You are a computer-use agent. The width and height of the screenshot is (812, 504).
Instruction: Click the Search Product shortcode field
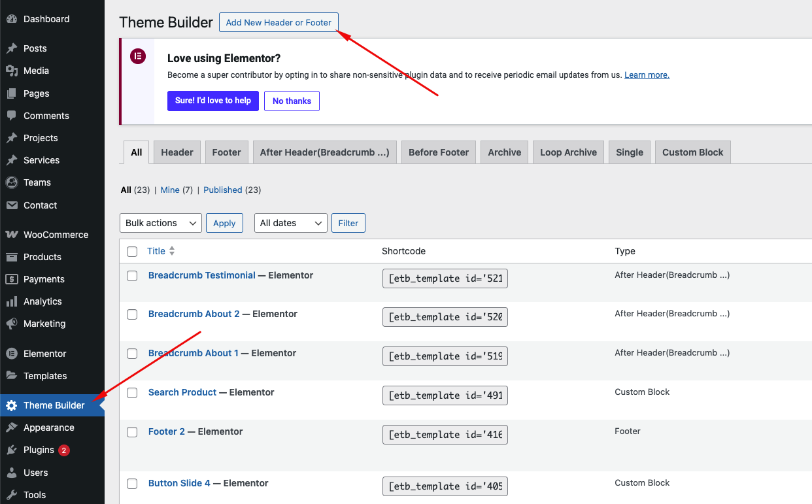pyautogui.click(x=445, y=395)
